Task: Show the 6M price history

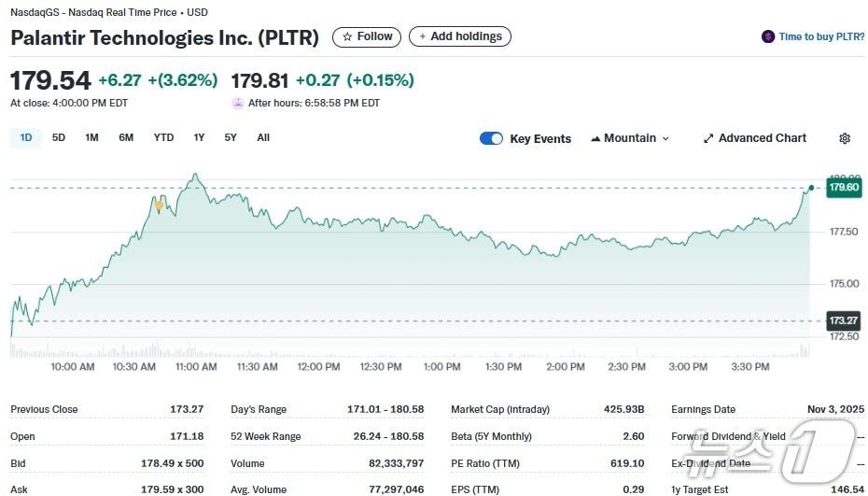Action: click(x=126, y=137)
